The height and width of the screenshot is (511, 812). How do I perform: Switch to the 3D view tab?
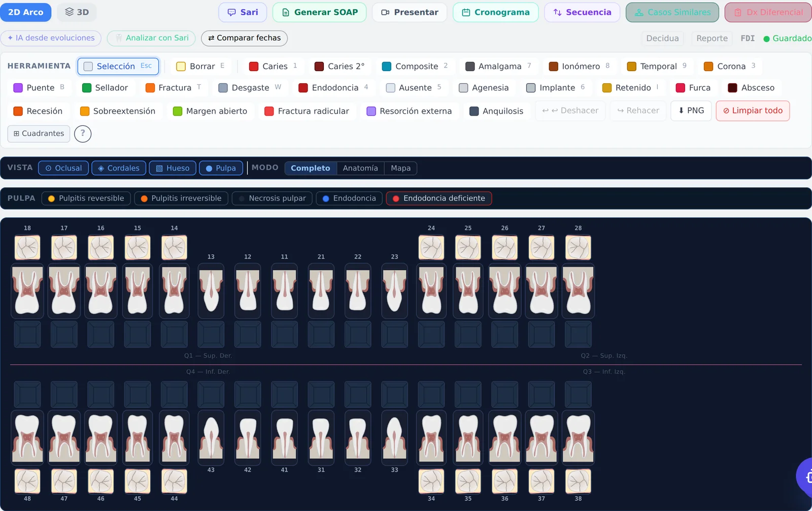click(x=77, y=12)
